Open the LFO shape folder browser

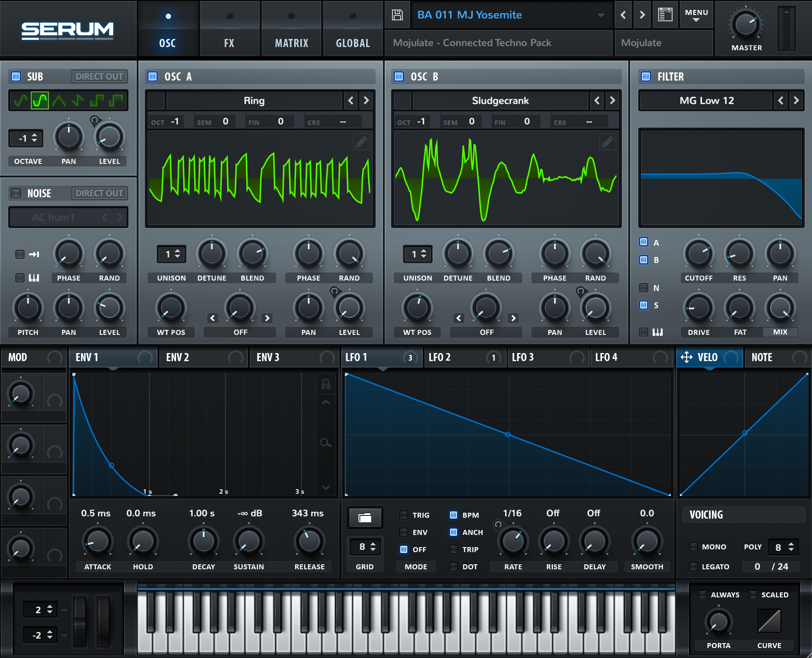tap(365, 518)
